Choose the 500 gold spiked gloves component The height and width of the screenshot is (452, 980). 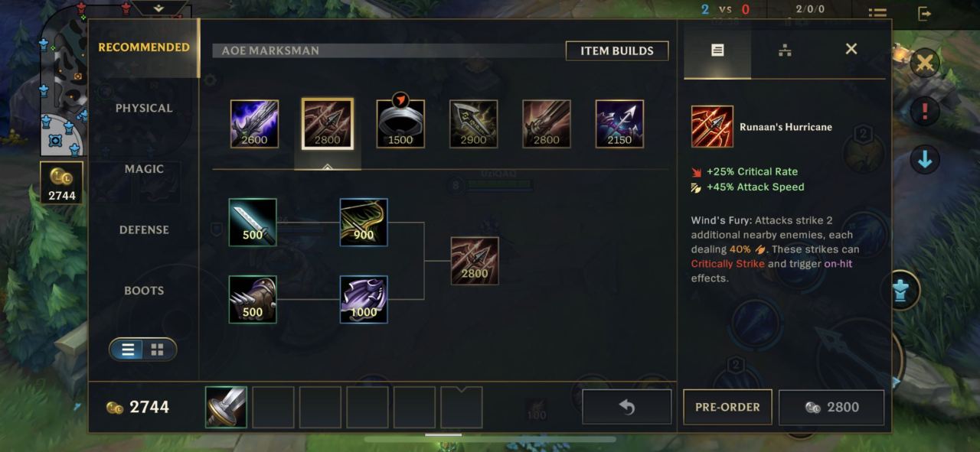[x=253, y=300]
